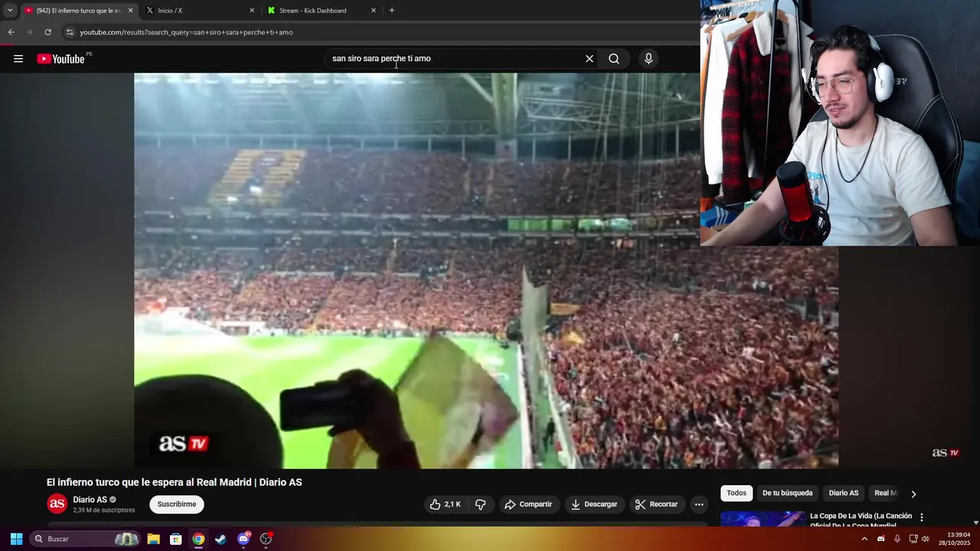
Task: Open Discord from the taskbar
Action: pos(243,539)
